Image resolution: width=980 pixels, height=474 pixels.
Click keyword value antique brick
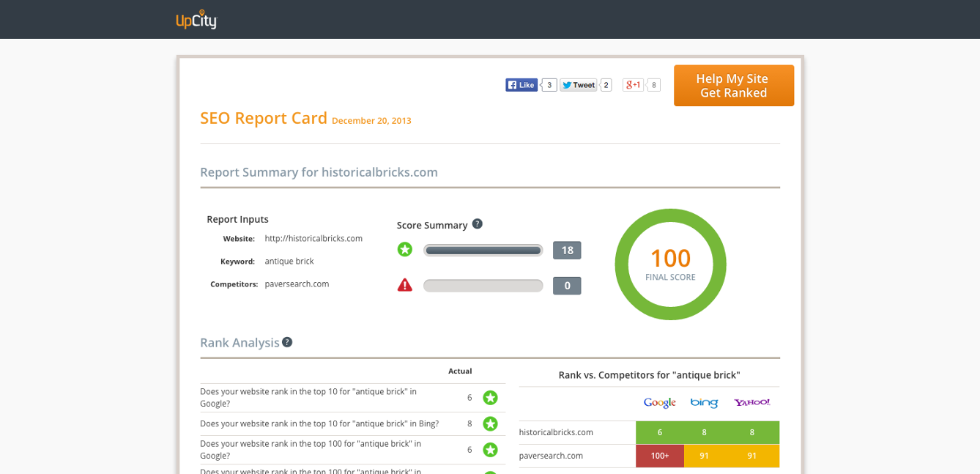click(x=289, y=261)
